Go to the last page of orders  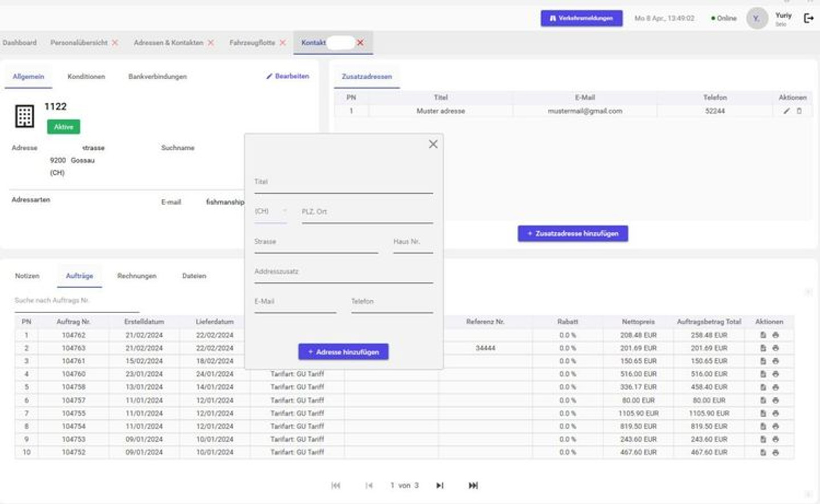click(473, 485)
